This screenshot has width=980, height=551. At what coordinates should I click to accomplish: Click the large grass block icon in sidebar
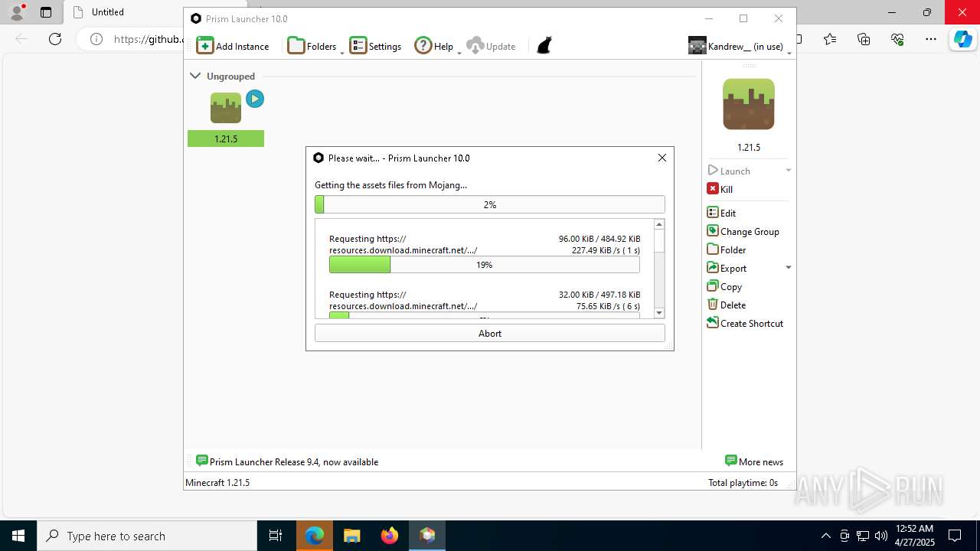(x=749, y=104)
